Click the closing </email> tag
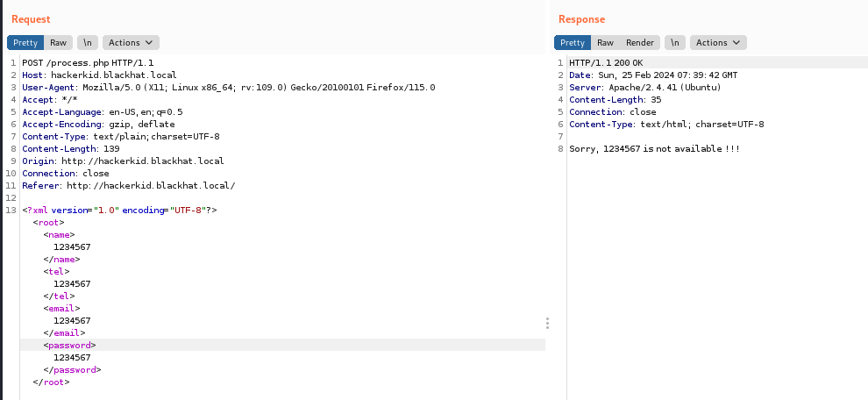868x400 pixels. tap(64, 332)
